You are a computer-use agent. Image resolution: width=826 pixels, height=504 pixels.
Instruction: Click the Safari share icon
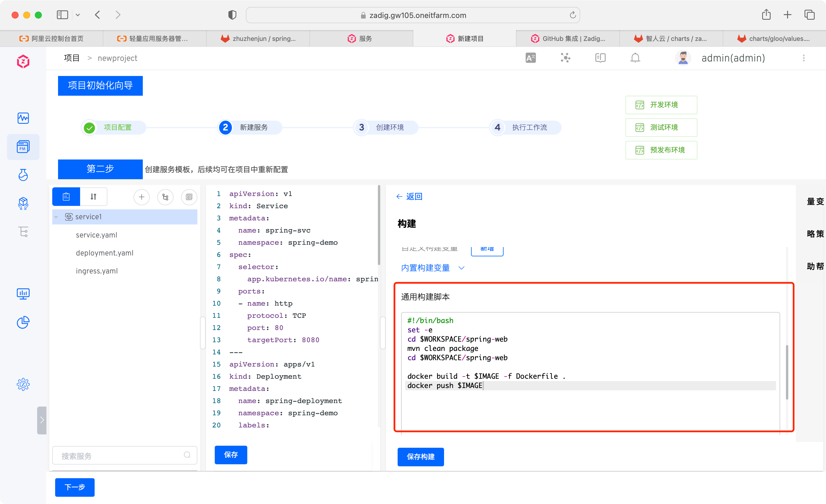tap(766, 15)
